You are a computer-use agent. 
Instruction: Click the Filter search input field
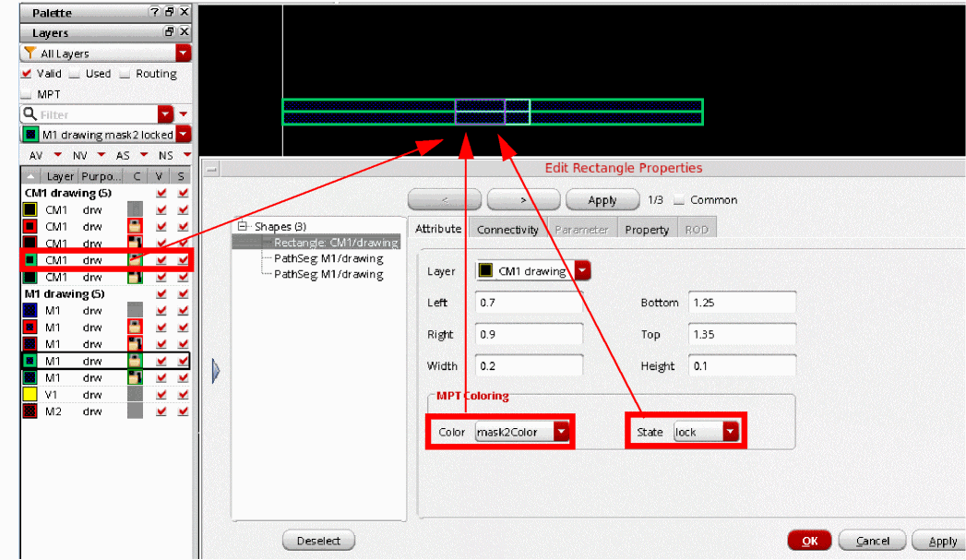point(98,114)
